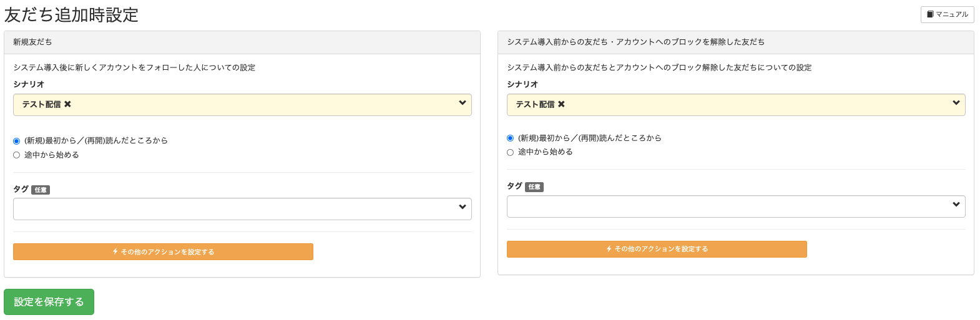Click lightning icon in left その他のアクション button

(115, 252)
